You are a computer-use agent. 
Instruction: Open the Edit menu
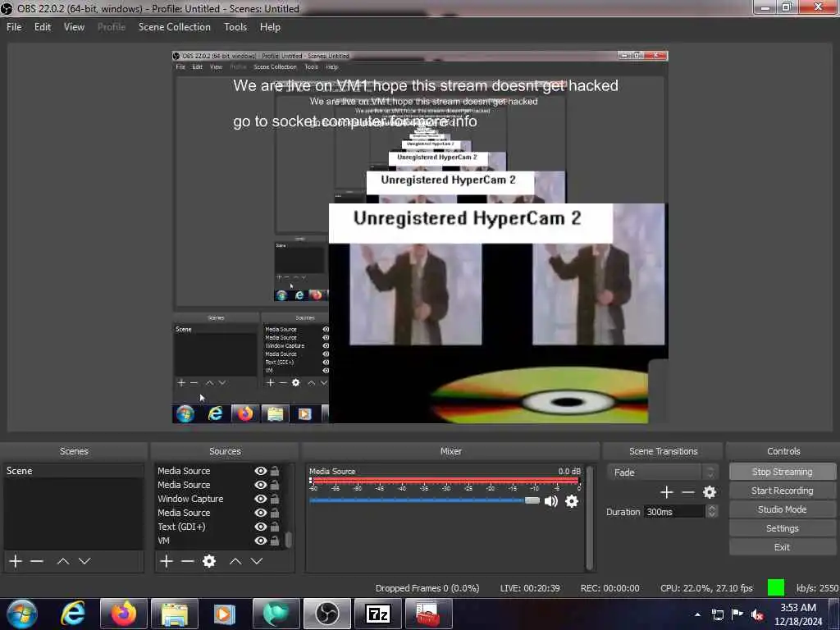click(x=43, y=27)
